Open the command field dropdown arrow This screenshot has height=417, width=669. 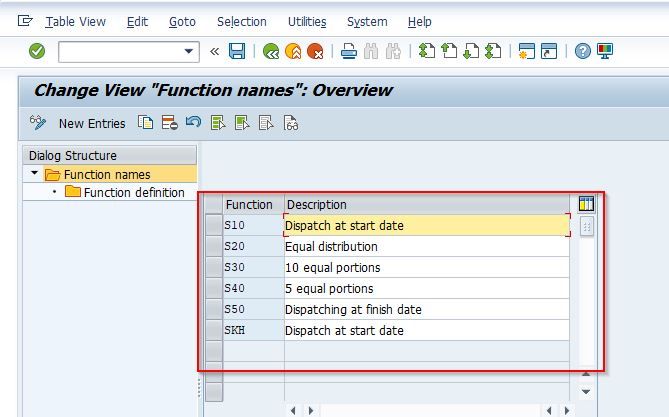[x=189, y=52]
